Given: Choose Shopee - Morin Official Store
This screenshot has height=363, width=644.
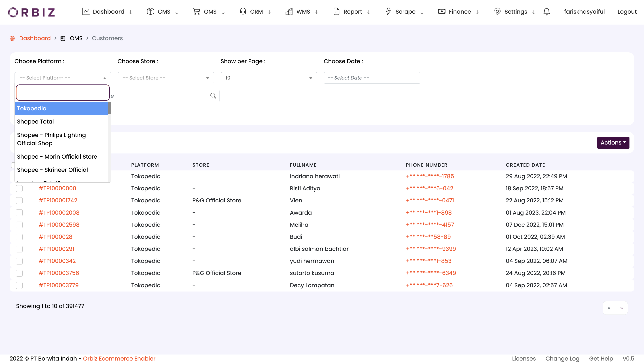Looking at the screenshot, I should [x=61, y=157].
